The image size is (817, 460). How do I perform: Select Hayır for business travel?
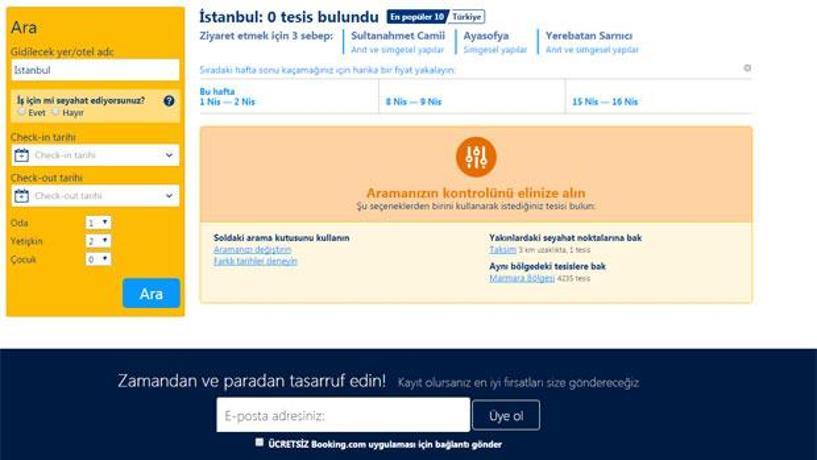coord(56,113)
